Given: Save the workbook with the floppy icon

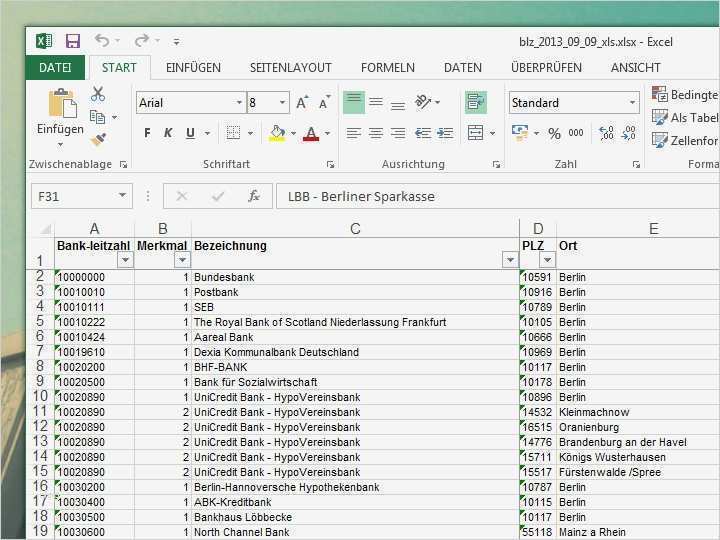Looking at the screenshot, I should pos(73,41).
